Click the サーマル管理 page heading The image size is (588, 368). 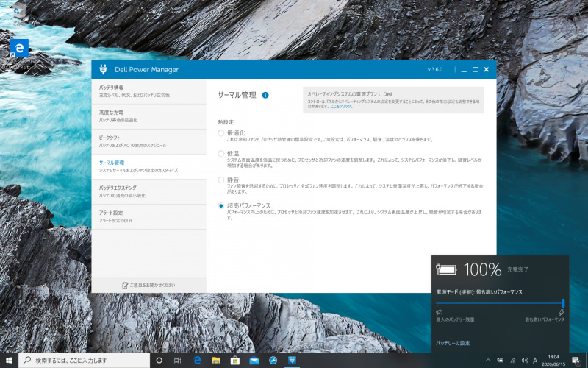point(237,95)
